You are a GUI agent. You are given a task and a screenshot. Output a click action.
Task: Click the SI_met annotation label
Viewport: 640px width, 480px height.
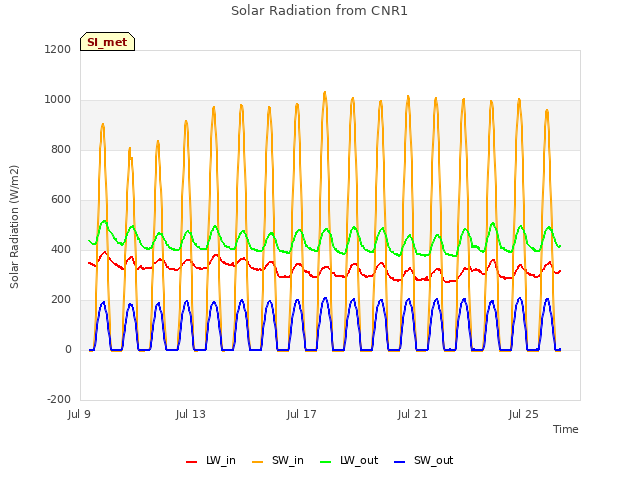107,42
